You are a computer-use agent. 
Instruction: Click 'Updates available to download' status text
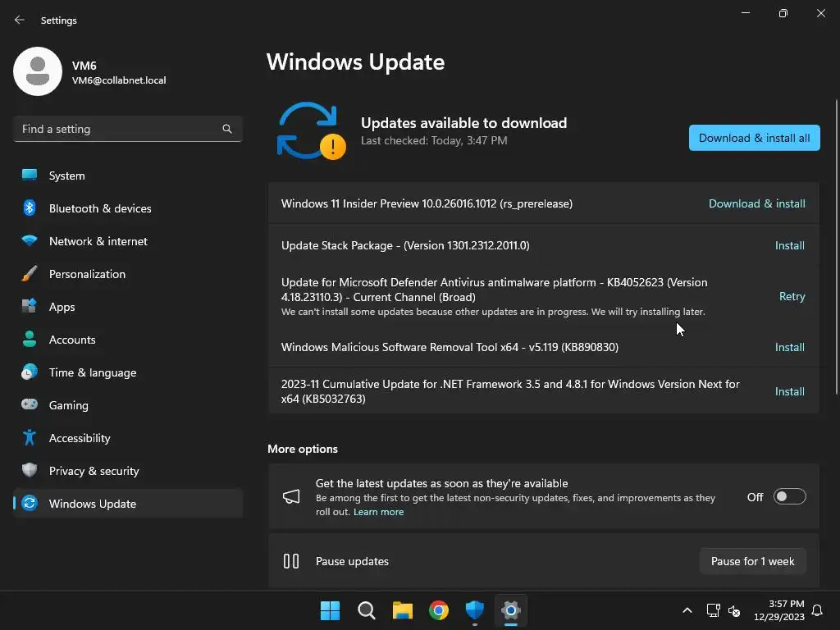pyautogui.click(x=464, y=123)
